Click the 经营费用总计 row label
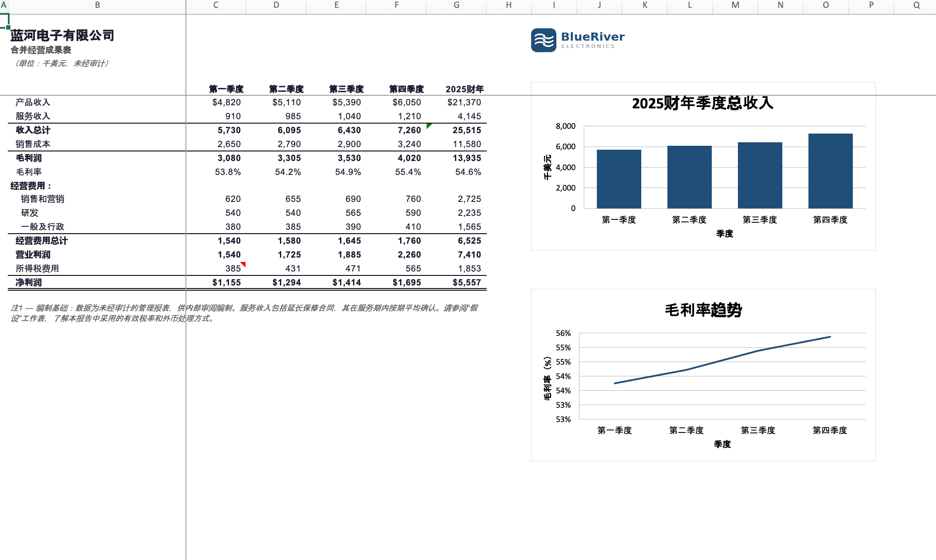Viewport: 936px width, 560px height. click(41, 241)
